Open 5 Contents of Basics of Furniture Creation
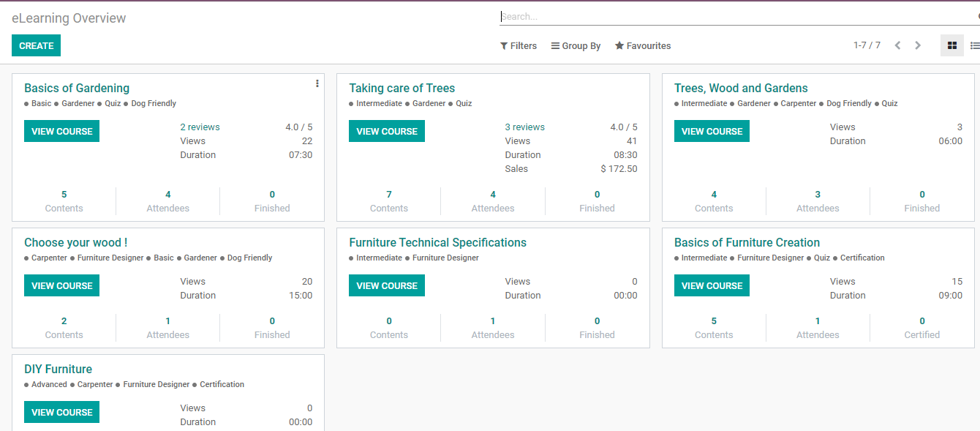The image size is (980, 431). 714,328
